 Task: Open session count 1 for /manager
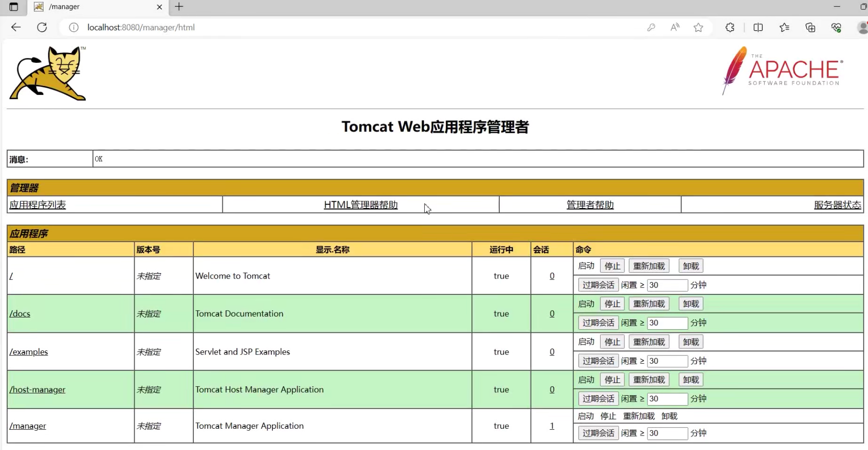552,426
